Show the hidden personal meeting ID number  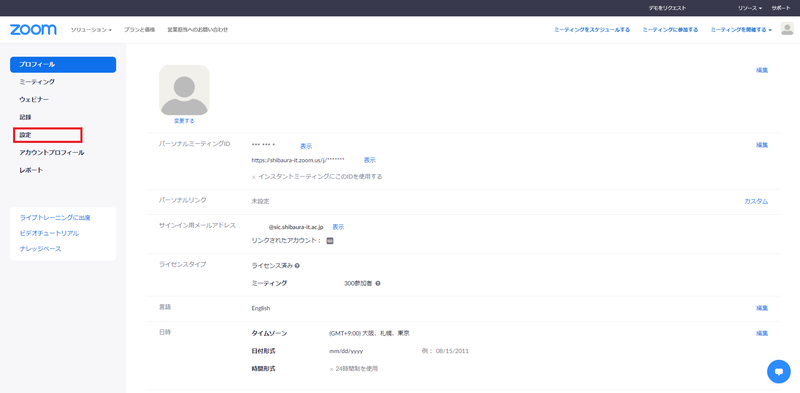pos(306,146)
